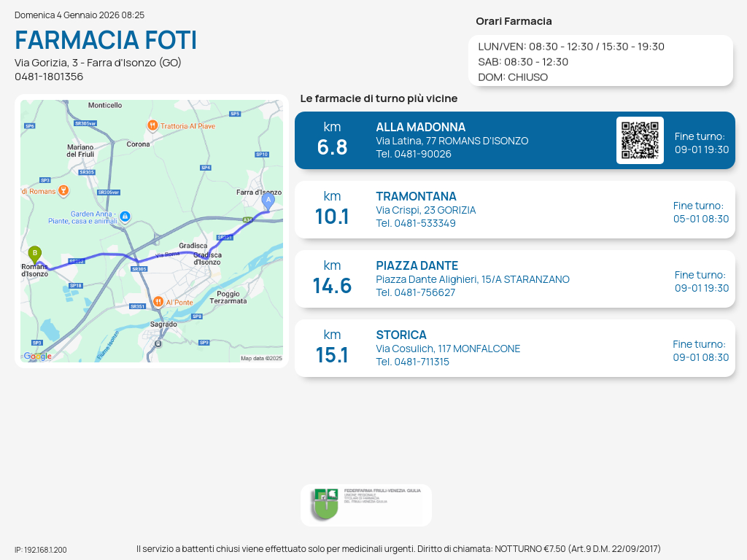Image resolution: width=747 pixels, height=560 pixels.
Task: Click Tramontana phone number 0481-533349
Action: [415, 223]
